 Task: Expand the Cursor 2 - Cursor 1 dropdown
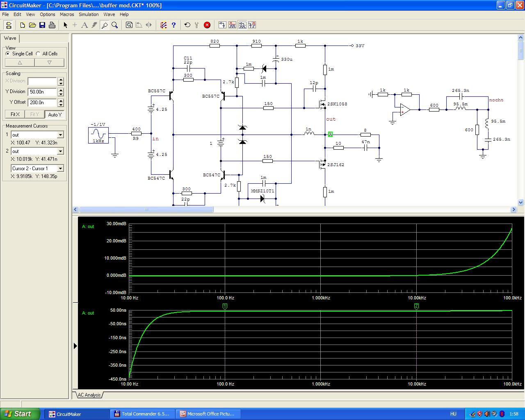60,169
